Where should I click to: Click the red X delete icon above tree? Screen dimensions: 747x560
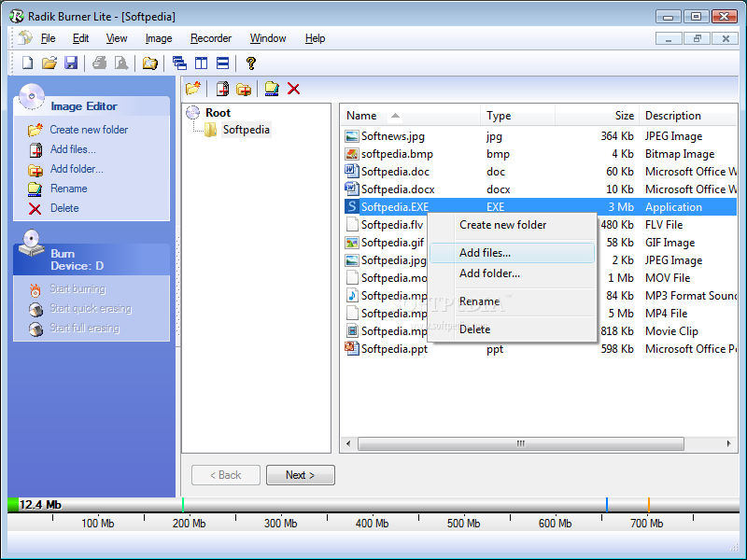293,89
